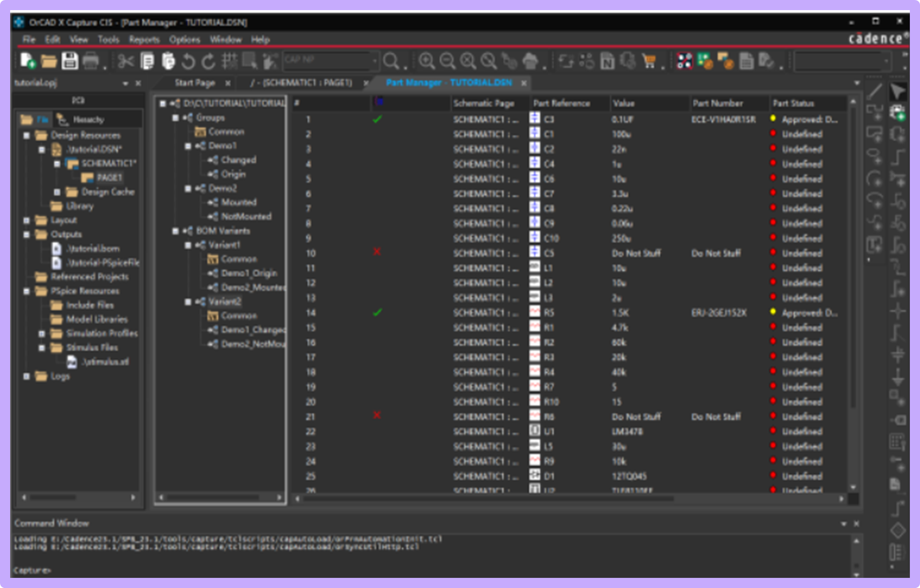Click the Zoom In magnifier icon

pos(427,62)
